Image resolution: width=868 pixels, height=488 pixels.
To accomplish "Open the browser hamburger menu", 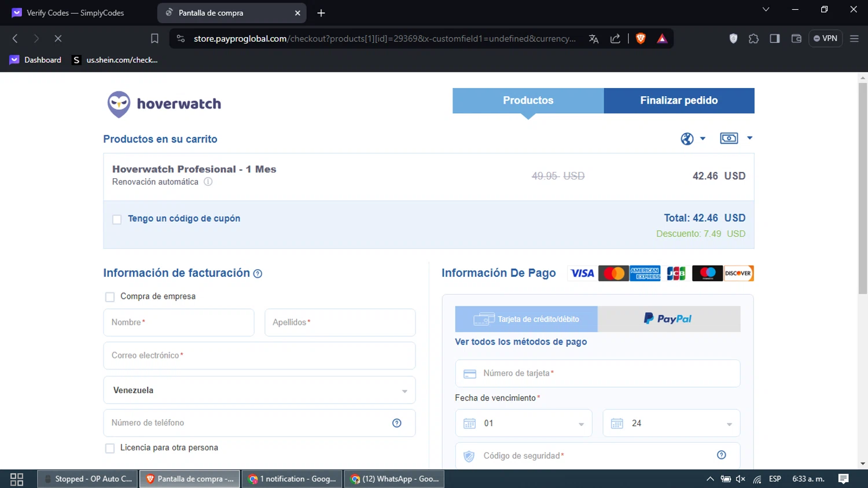I will [x=854, y=38].
